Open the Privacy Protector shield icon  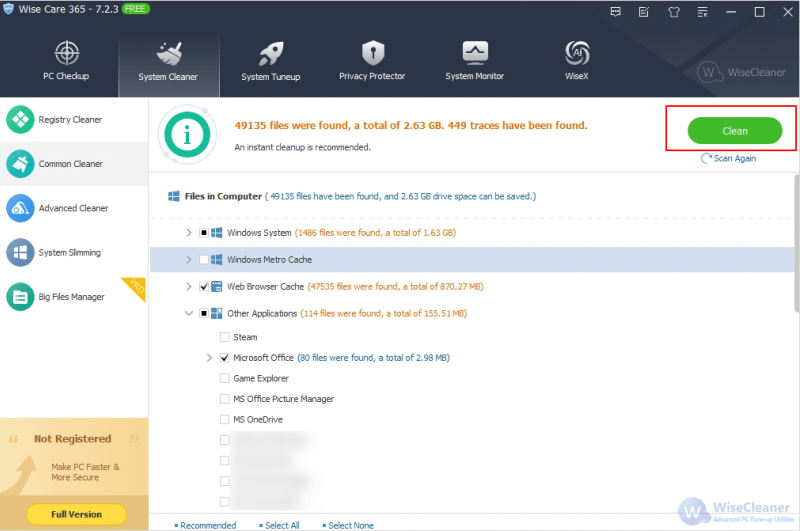point(373,53)
